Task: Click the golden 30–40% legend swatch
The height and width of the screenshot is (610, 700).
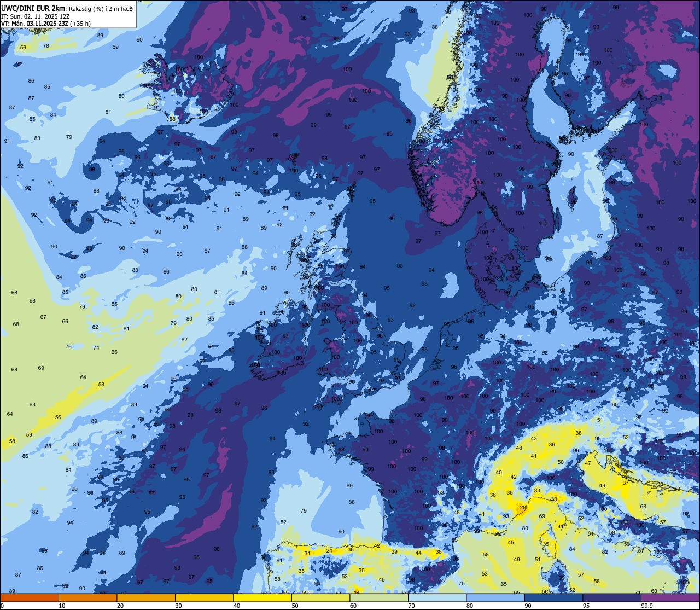Action: pyautogui.click(x=204, y=598)
